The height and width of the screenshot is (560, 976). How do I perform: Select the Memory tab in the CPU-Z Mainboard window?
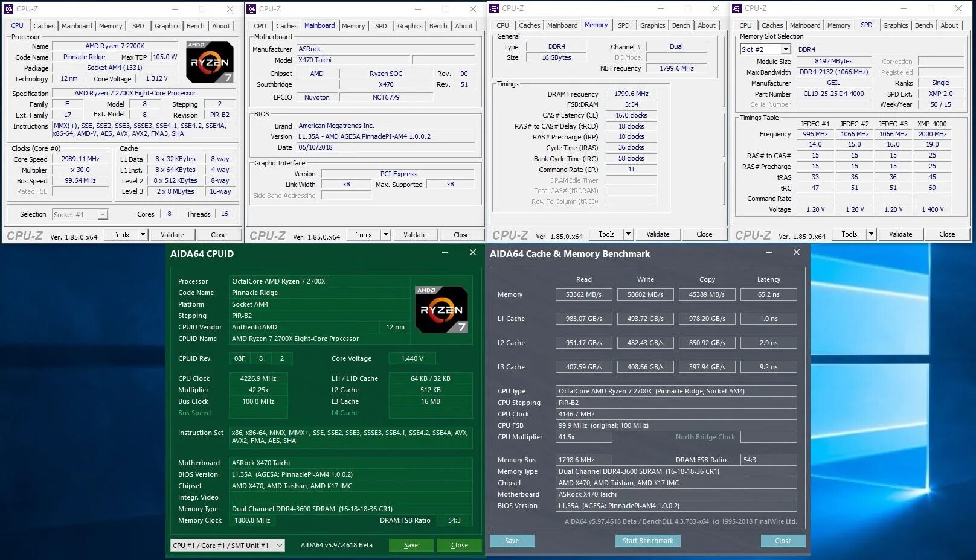tap(353, 26)
